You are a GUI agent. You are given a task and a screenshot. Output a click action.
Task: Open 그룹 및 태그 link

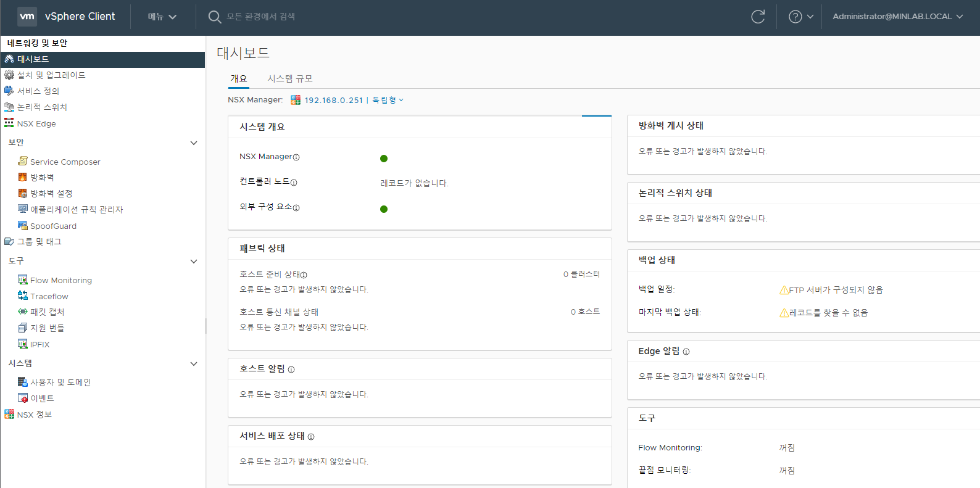(x=39, y=242)
